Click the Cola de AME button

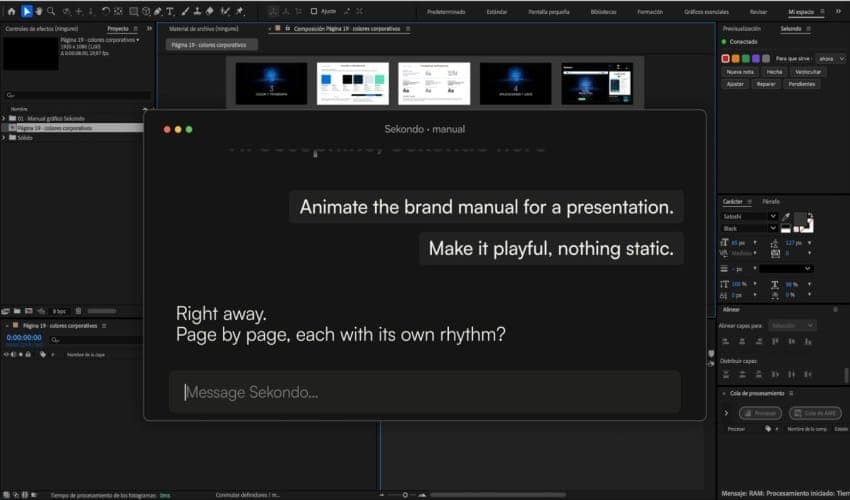pyautogui.click(x=815, y=413)
